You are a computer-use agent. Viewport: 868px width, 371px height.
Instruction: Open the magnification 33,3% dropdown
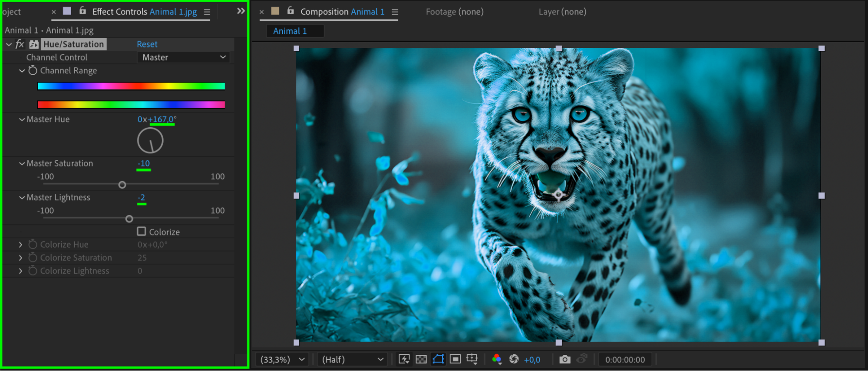(282, 360)
